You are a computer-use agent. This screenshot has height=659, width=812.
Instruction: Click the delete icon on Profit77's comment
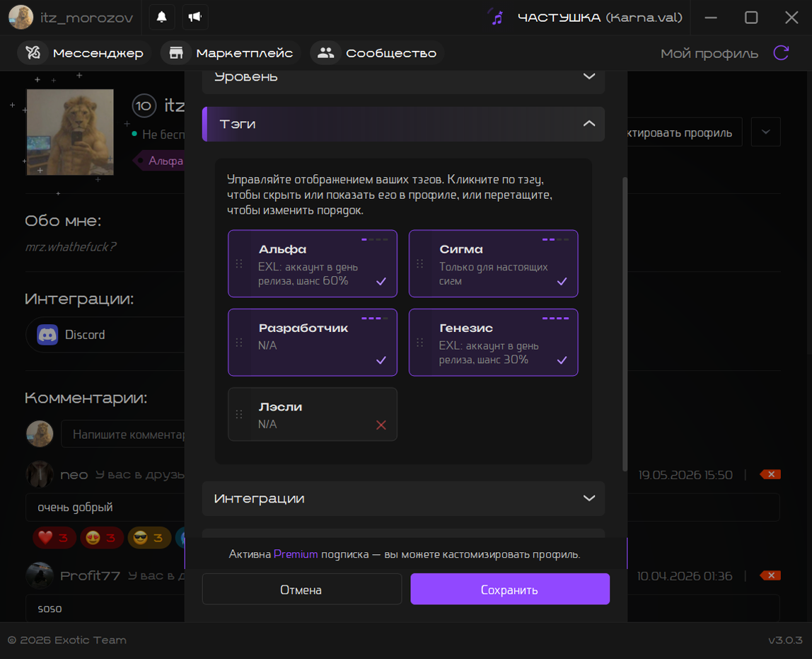770,575
